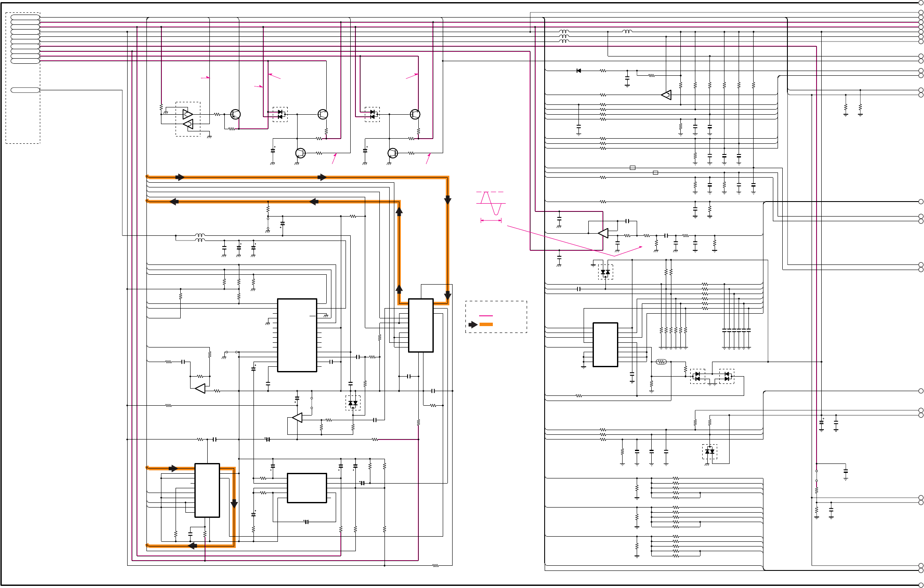The height and width of the screenshot is (588, 924).
Task: Select the double inductor coil left of center
Action: coord(200,238)
